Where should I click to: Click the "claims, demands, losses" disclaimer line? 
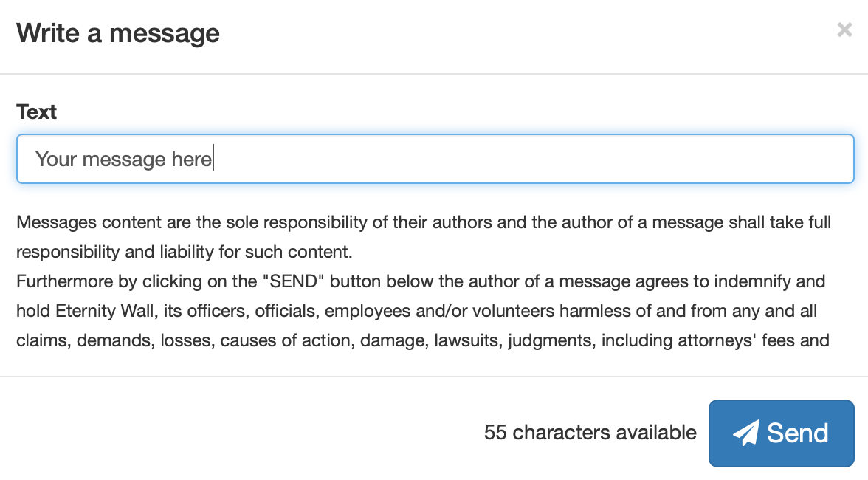423,340
